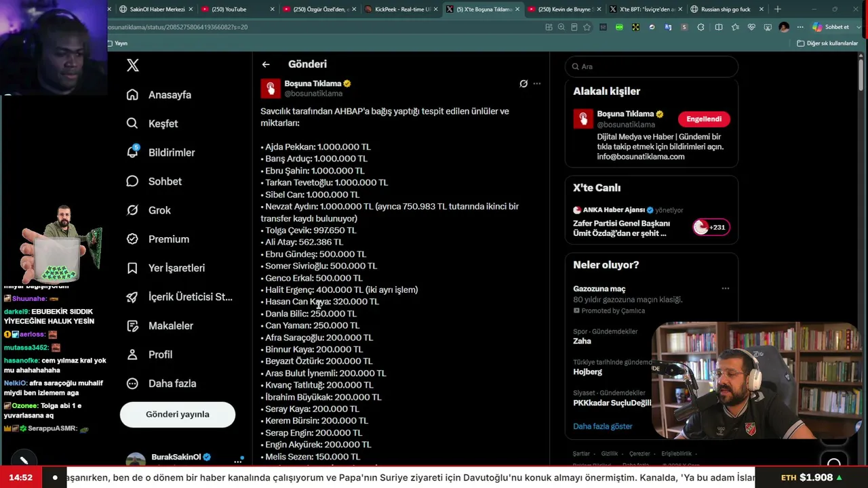Click the Ara search field
This screenshot has width=868, height=488.
pyautogui.click(x=651, y=66)
